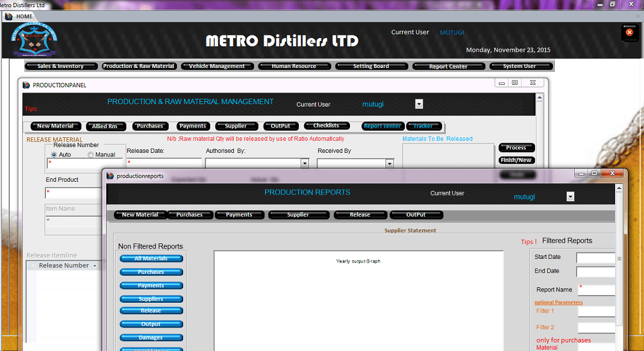Click Payments in the Production Panel toolbar

(x=193, y=126)
